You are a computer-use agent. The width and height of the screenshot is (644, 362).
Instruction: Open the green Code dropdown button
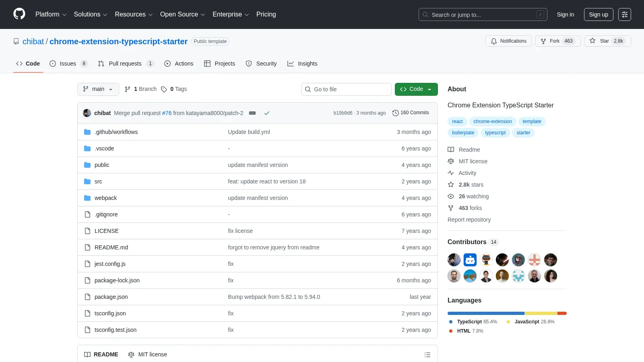(416, 89)
